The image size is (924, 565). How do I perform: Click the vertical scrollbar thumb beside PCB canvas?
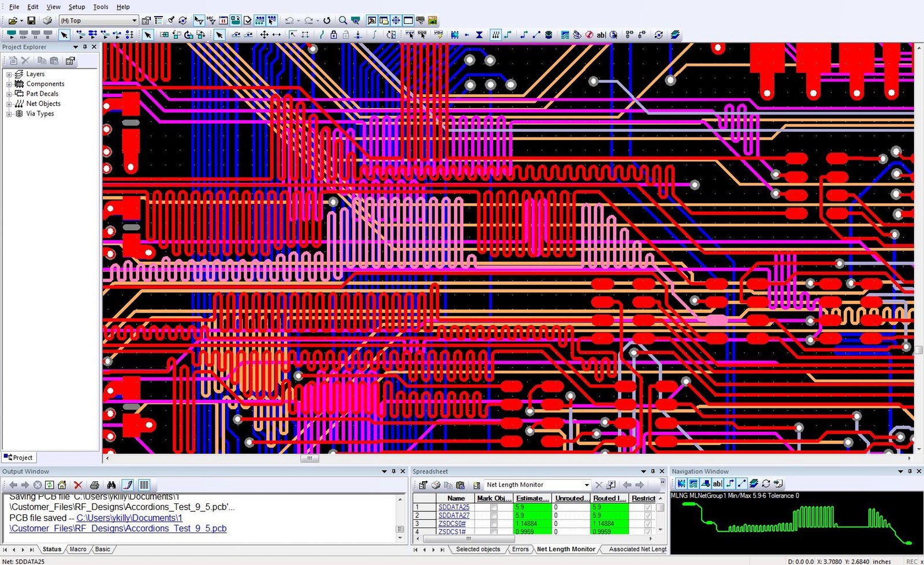tap(919, 350)
